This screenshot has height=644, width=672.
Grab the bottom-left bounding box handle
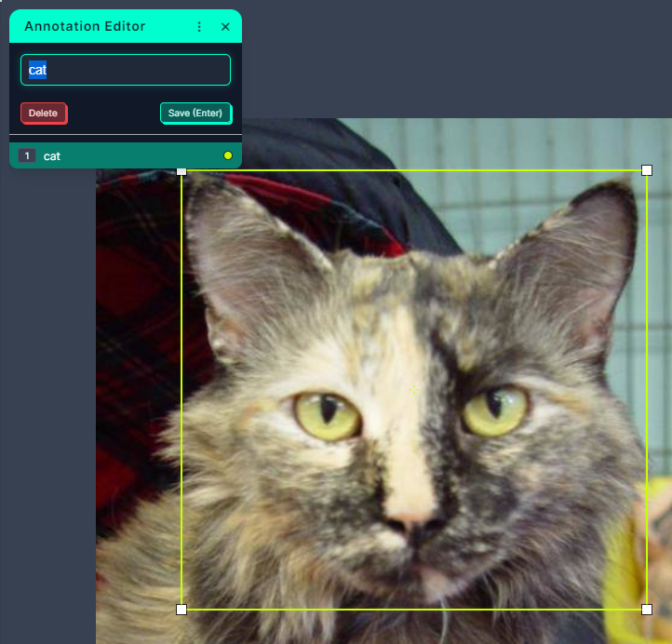181,610
